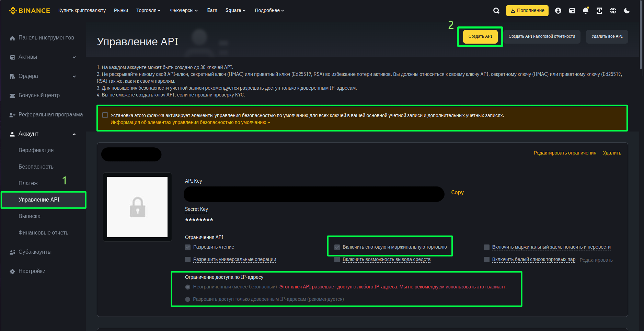Click the Аккаунт person icon
Image resolution: width=644 pixels, height=331 pixels.
pyautogui.click(x=12, y=134)
